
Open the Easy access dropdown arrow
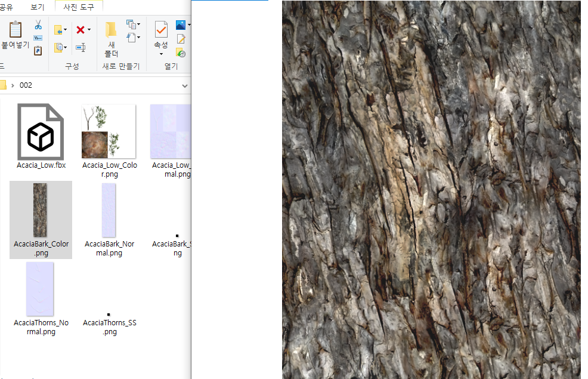(138, 38)
